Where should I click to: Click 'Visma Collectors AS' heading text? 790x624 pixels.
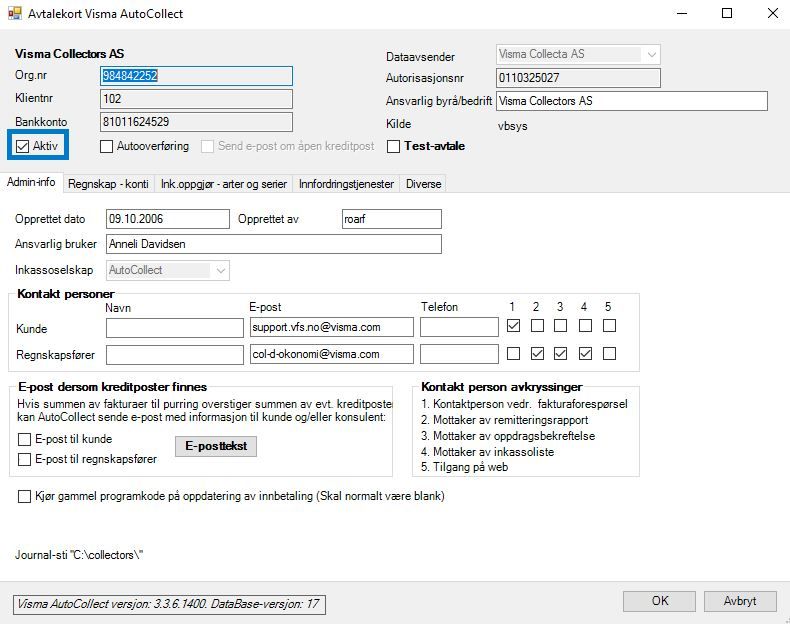click(x=70, y=54)
